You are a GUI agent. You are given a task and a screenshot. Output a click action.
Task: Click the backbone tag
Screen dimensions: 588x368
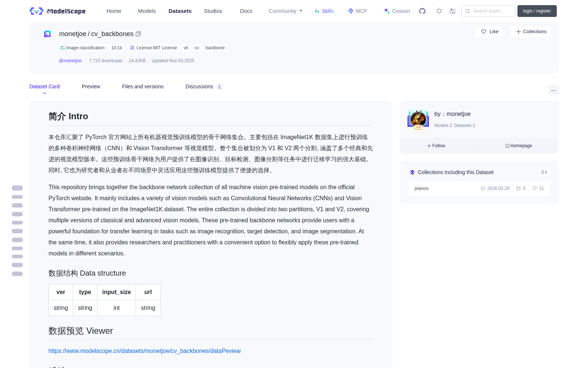215,48
